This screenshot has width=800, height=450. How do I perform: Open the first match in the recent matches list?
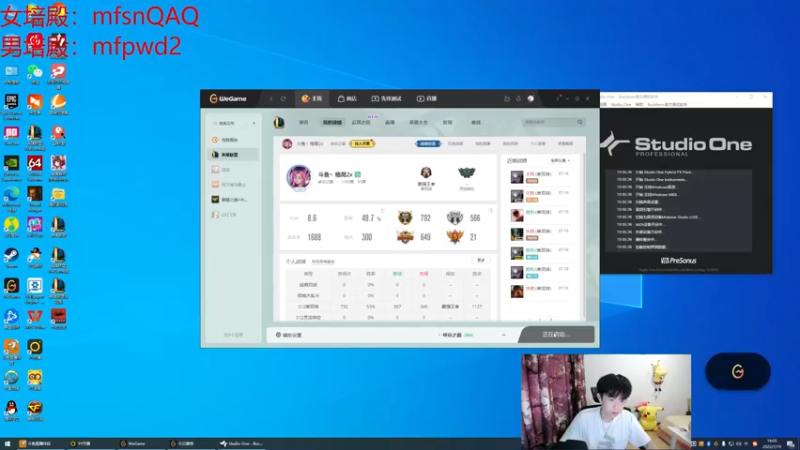click(x=540, y=177)
